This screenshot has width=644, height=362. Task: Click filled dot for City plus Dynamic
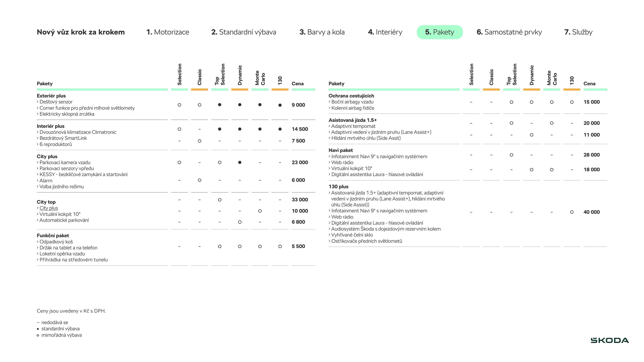[x=239, y=162]
